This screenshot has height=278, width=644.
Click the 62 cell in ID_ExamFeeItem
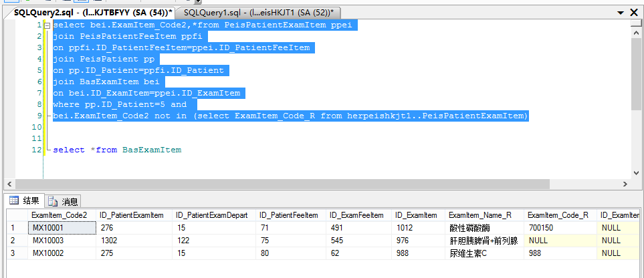click(x=358, y=253)
